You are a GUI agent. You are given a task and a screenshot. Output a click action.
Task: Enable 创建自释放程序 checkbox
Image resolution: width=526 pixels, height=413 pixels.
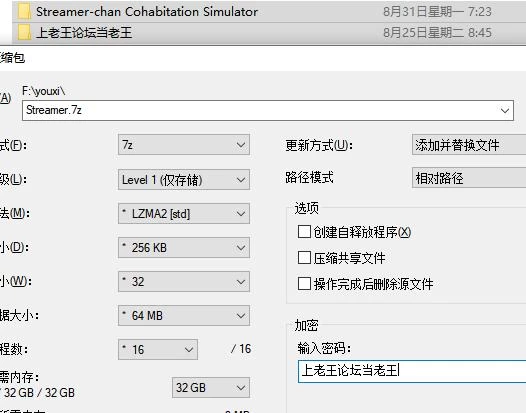tap(304, 231)
